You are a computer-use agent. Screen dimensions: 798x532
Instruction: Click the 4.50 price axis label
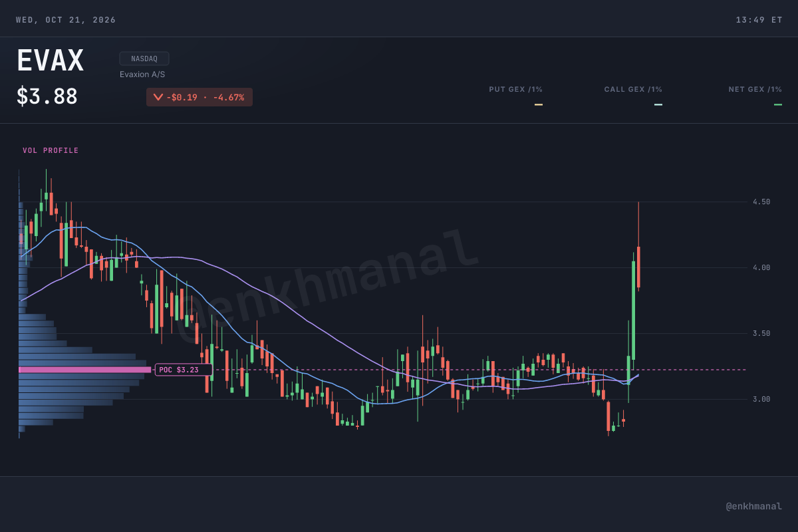[761, 201]
